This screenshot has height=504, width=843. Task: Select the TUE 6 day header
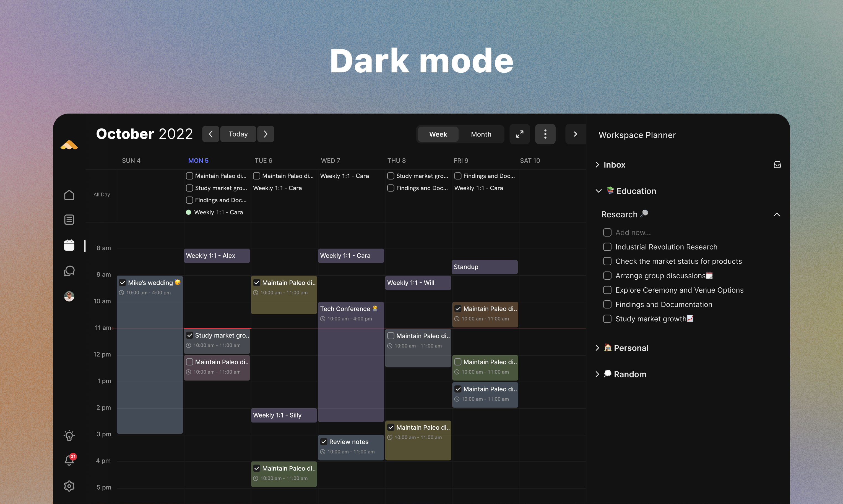[263, 161]
